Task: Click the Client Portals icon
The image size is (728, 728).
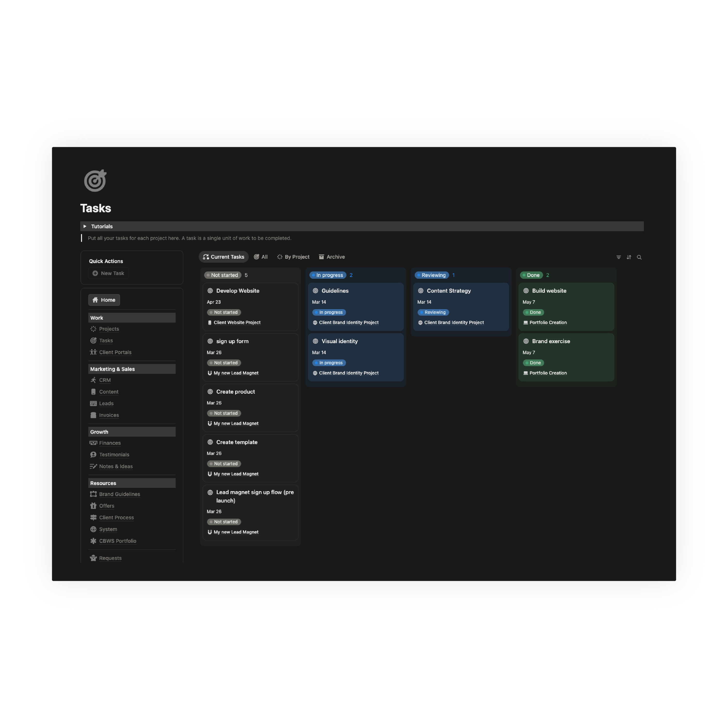Action: 93,352
